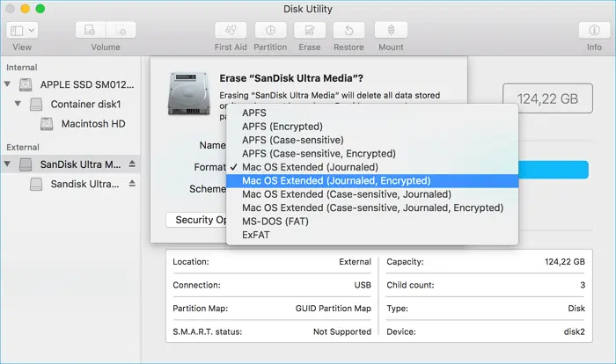Click the blue disk usage bar

pyautogui.click(x=554, y=170)
